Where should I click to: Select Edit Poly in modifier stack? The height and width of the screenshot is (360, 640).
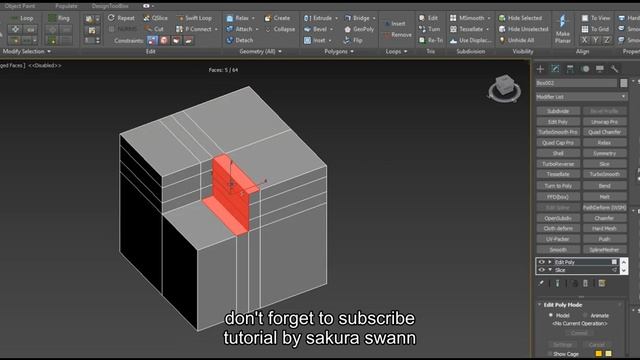click(565, 262)
